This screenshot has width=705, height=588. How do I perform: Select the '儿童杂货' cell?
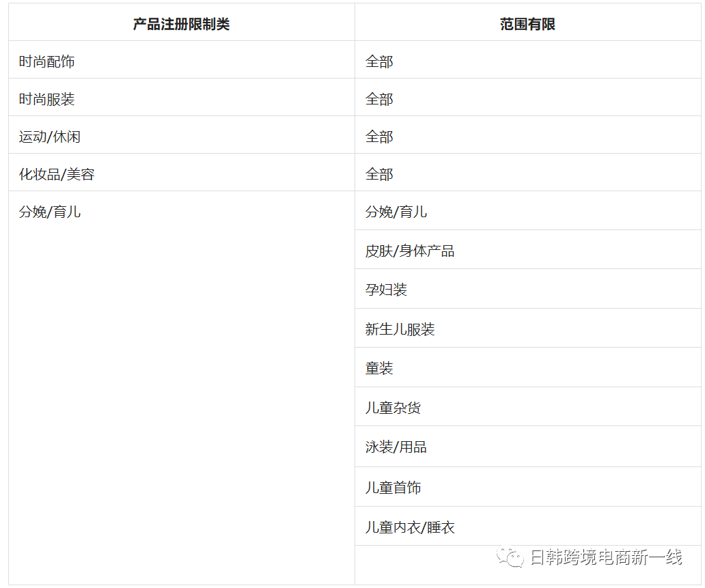[x=528, y=407]
